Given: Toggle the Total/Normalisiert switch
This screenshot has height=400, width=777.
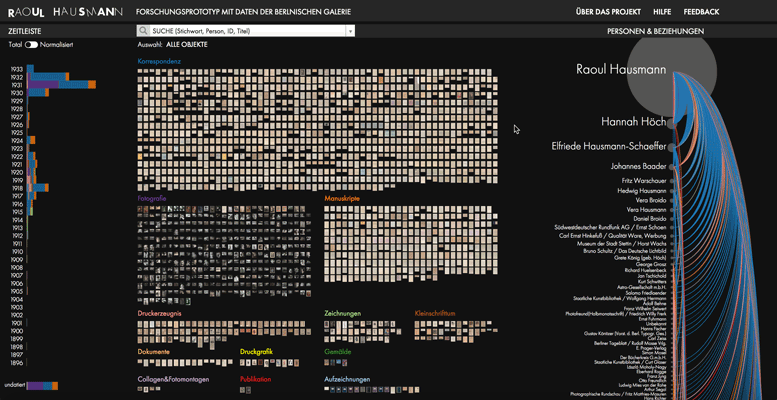Looking at the screenshot, I should point(31,45).
